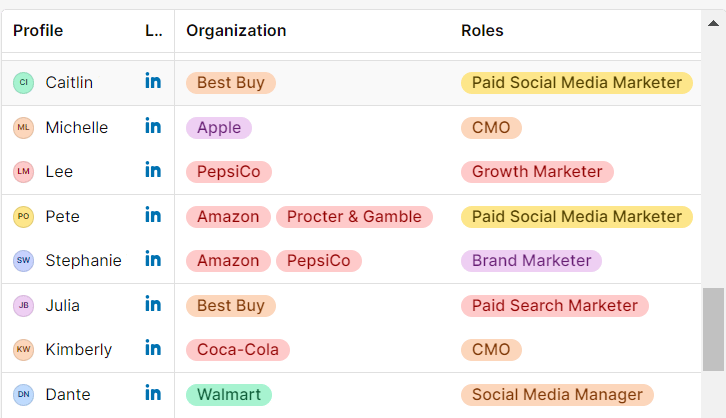Click the Walmart organization tag
The width and height of the screenshot is (726, 418).
pos(229,395)
